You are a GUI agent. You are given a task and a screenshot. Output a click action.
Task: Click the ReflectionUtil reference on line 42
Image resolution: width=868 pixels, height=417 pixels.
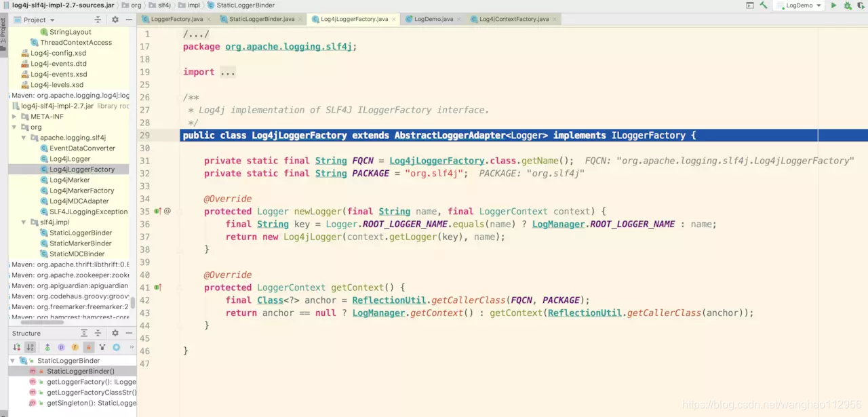click(389, 300)
